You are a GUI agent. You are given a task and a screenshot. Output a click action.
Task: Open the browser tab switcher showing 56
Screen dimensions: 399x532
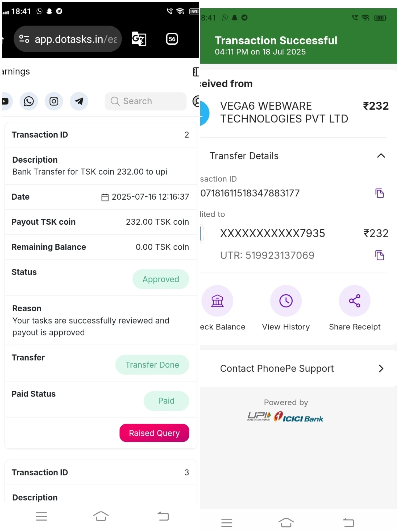[172, 39]
